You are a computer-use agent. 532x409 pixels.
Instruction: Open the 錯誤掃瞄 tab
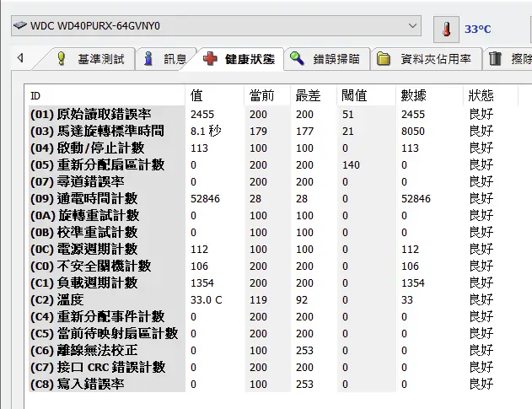336,59
